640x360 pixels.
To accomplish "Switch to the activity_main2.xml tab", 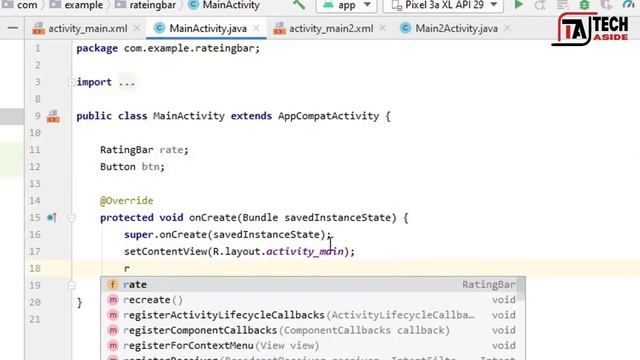I will point(331,29).
